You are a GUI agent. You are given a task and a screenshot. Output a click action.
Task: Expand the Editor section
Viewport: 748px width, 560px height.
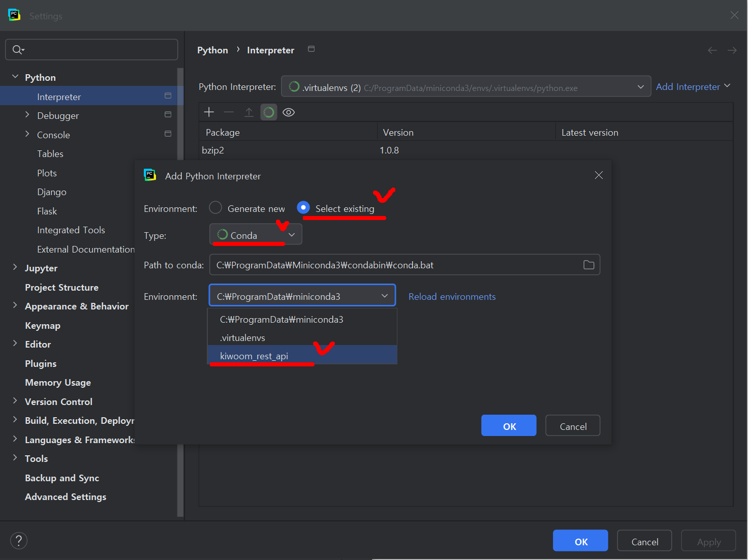(x=15, y=343)
